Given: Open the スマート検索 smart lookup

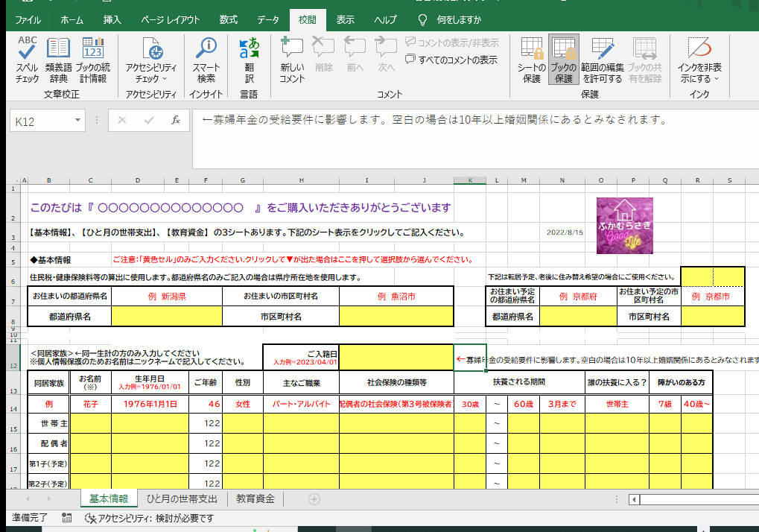Looking at the screenshot, I should point(206,60).
